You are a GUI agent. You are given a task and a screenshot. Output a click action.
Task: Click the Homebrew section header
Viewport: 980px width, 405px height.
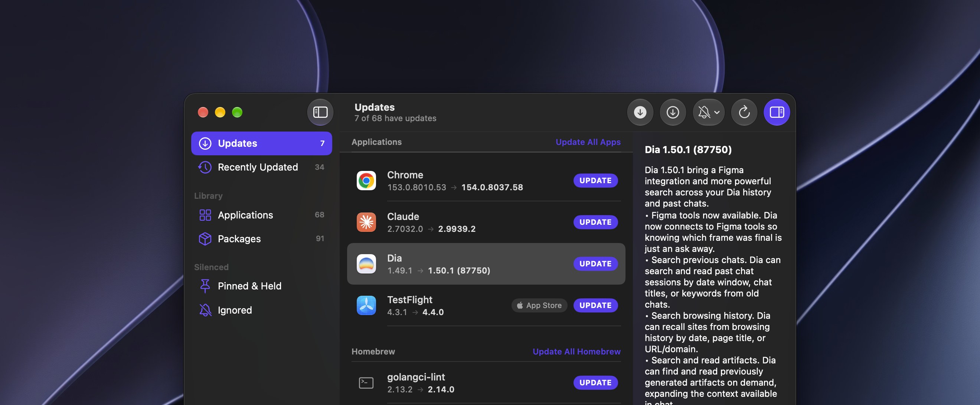373,352
